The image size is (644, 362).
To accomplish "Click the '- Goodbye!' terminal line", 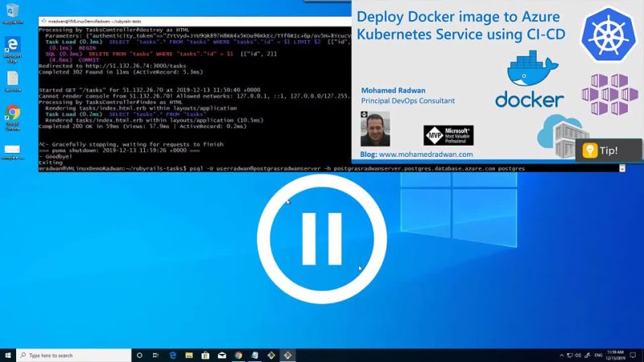I will [x=56, y=157].
